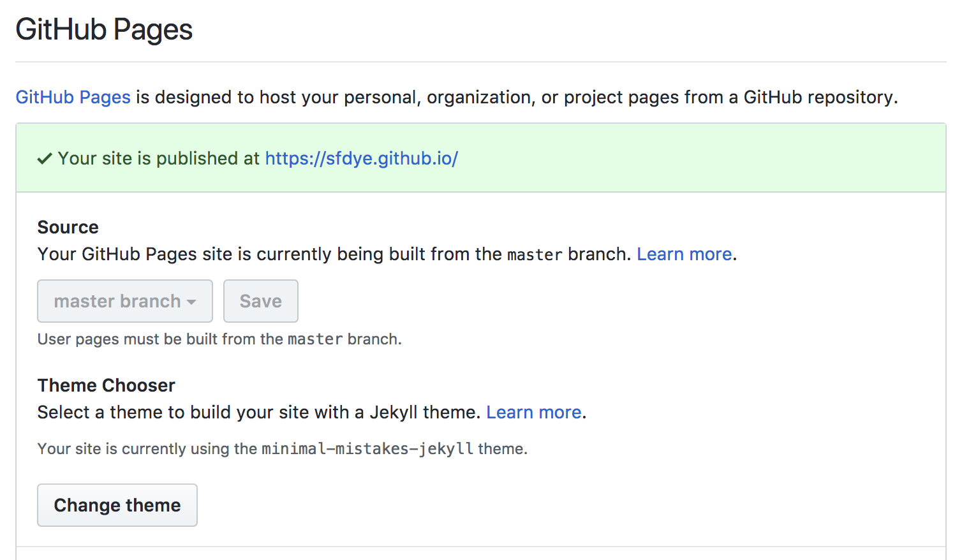Click the master branch code text
The width and height of the screenshot is (962, 560).
[x=535, y=254]
